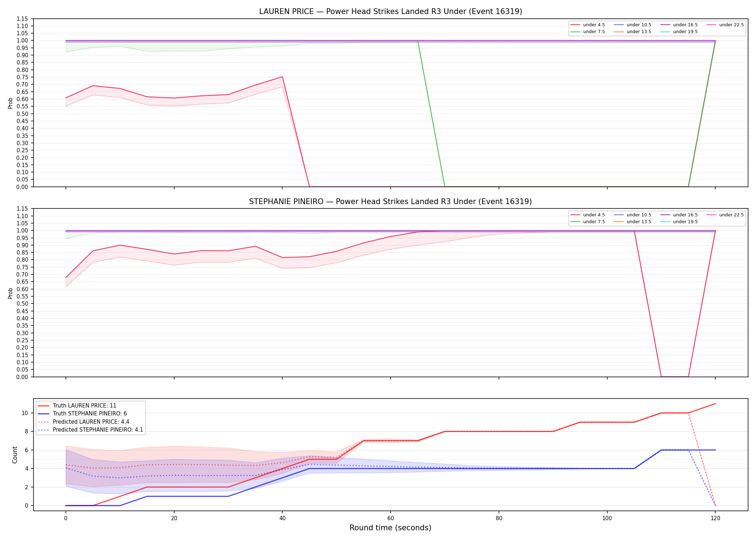The image size is (756, 540).
Task: Click the "Prob" label of Lauren Price chart
Action: (x=10, y=103)
